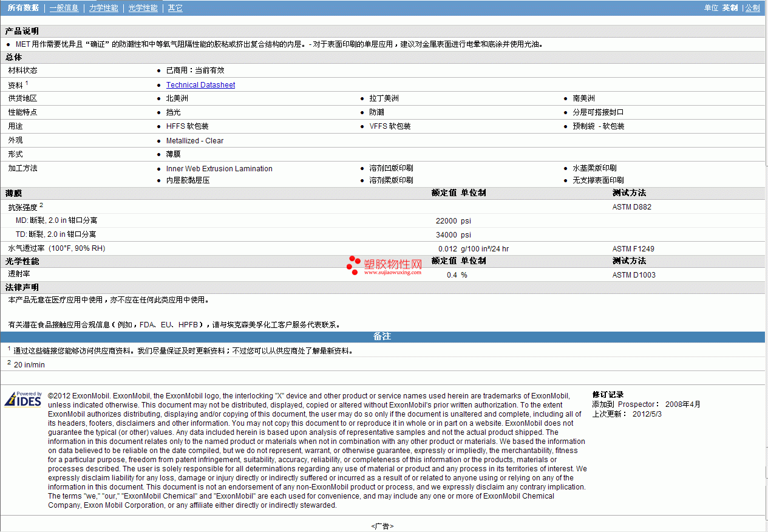This screenshot has height=532, width=768.
Task: Click footnote 2 text 20 in/min
Action: click(x=29, y=365)
